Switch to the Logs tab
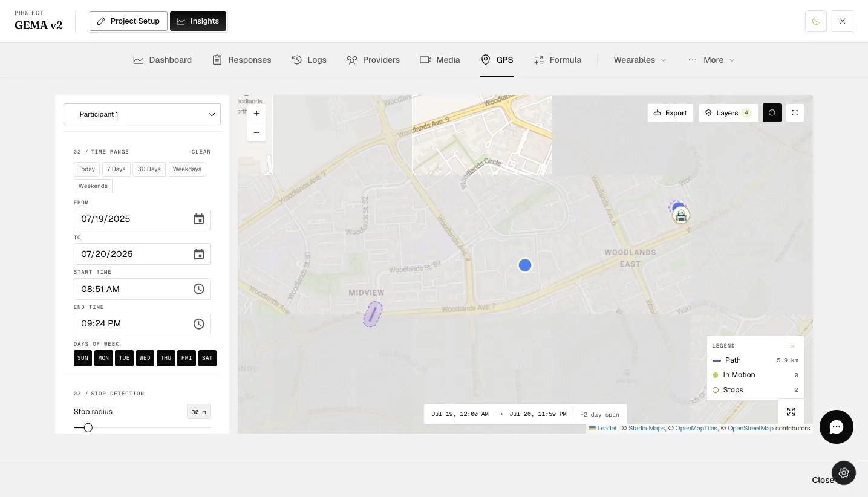This screenshot has height=497, width=868. (309, 60)
